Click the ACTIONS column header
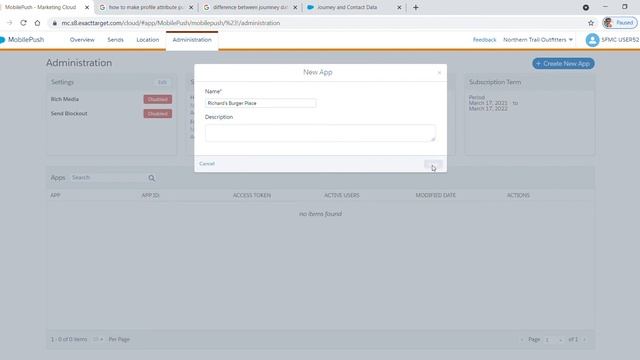Image resolution: width=640 pixels, height=360 pixels. tap(518, 196)
